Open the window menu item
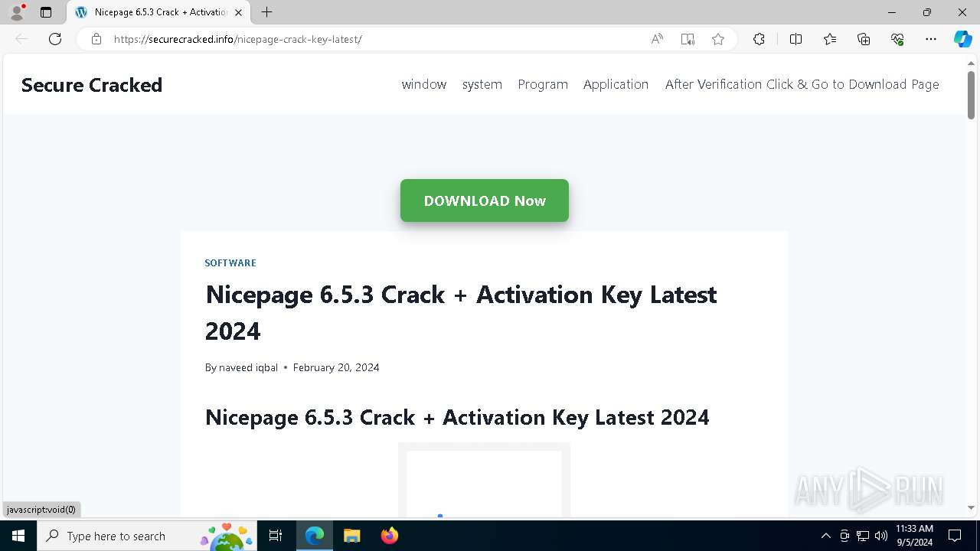The image size is (980, 551). 424,84
